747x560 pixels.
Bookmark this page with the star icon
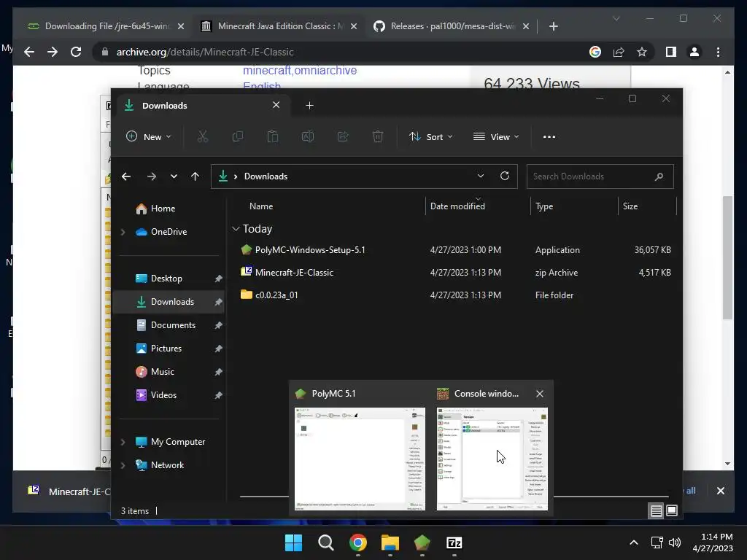click(642, 52)
